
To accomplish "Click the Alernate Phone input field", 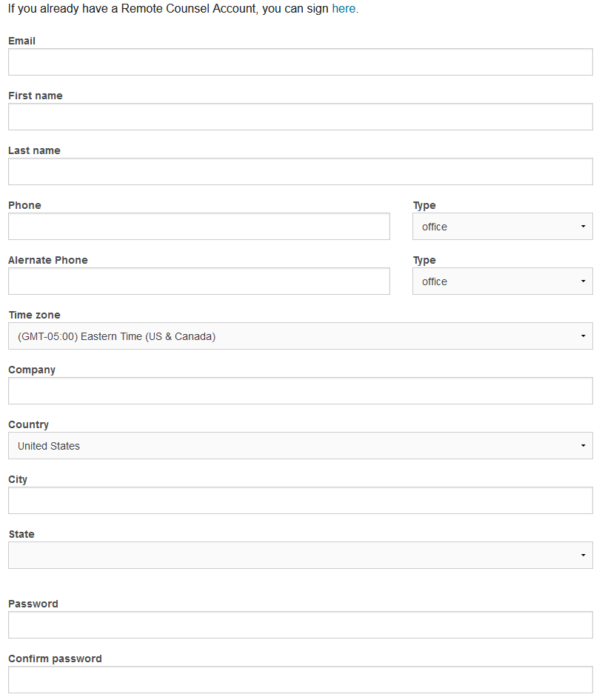I will (x=198, y=281).
